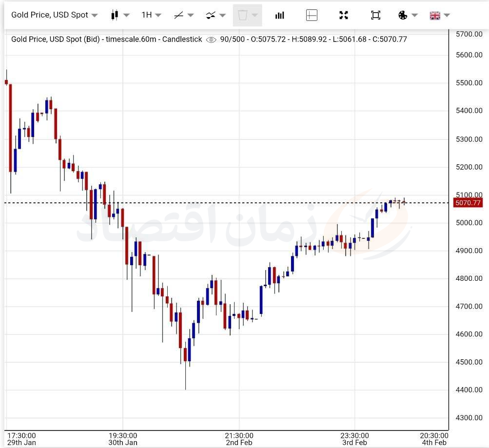Click the candlestick chart type icon
This screenshot has width=489, height=448.
pos(115,15)
